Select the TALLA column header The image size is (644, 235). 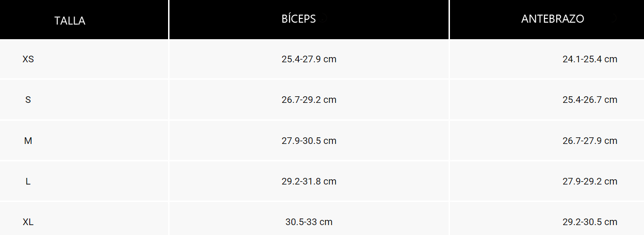(70, 21)
